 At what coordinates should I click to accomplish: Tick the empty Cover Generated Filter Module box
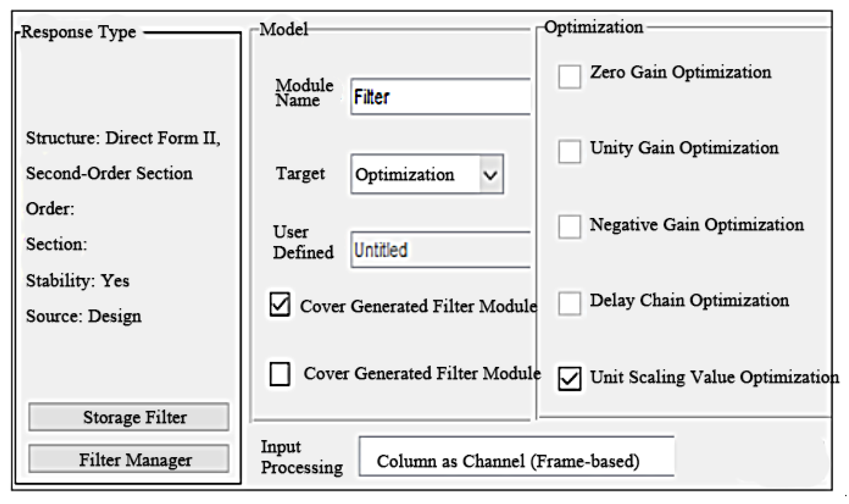point(280,374)
